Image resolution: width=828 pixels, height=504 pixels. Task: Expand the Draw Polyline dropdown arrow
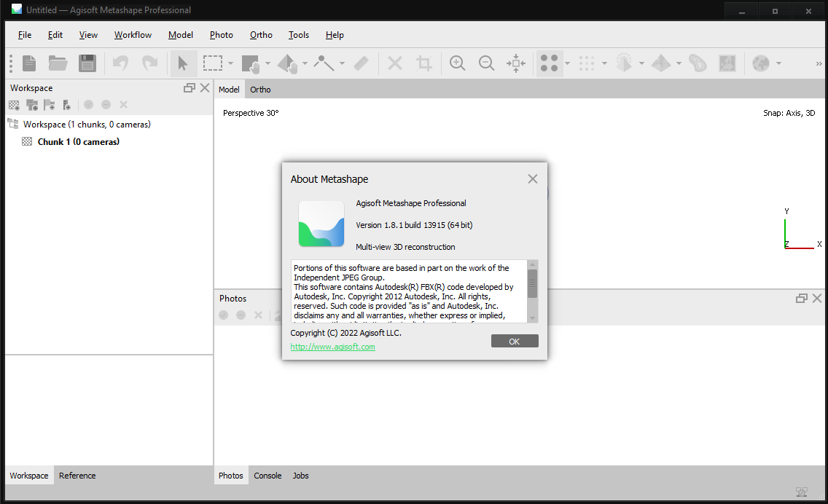[342, 64]
